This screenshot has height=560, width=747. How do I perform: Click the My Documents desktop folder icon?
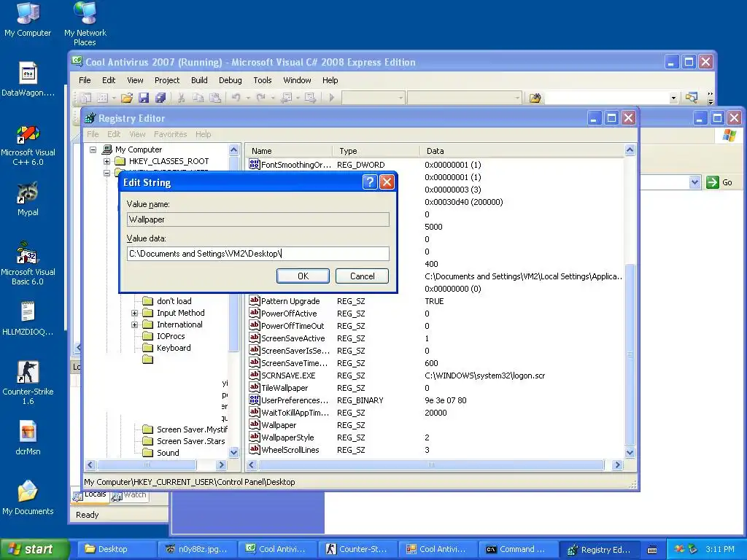28,497
